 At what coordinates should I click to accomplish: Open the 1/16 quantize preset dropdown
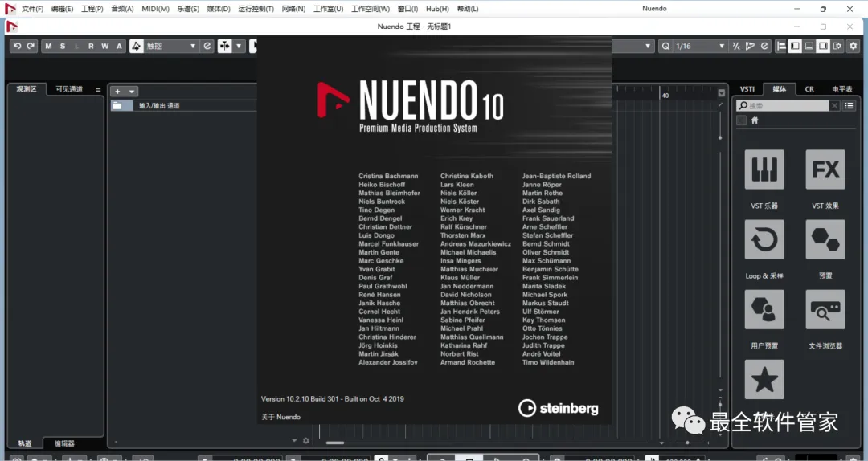point(700,46)
